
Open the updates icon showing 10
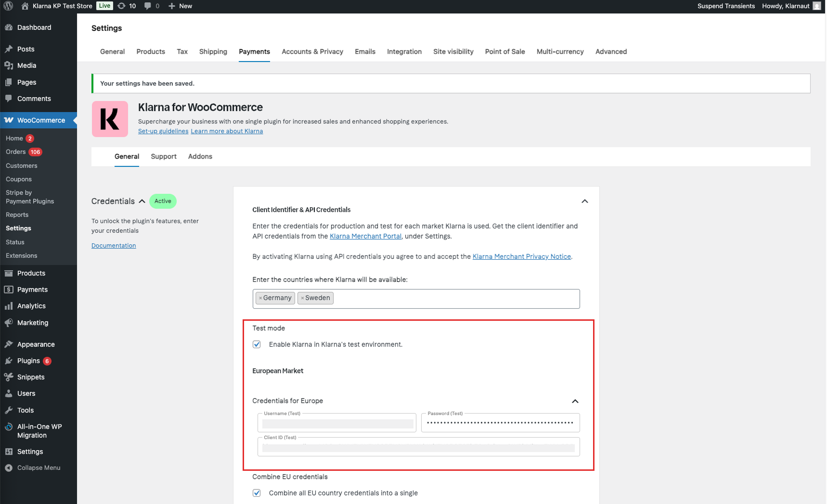[122, 6]
